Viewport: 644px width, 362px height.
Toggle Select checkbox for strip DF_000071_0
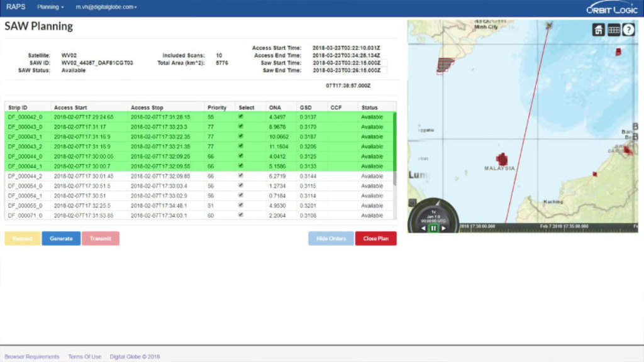pos(241,215)
